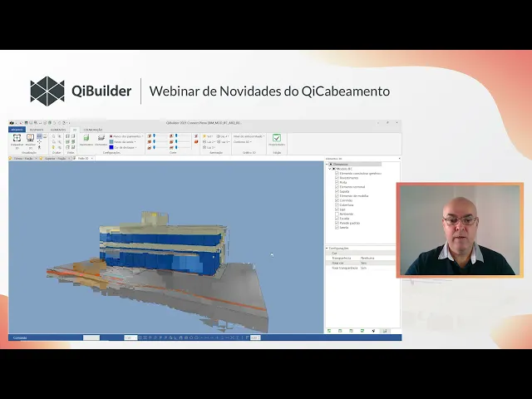
Task: Toggle the Luz 4 lighting icon
Action: tap(219, 136)
